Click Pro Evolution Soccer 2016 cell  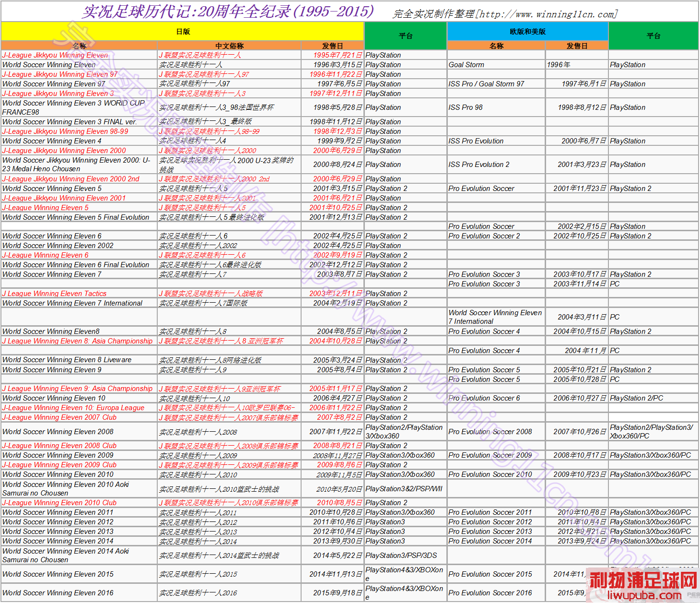tap(496, 593)
